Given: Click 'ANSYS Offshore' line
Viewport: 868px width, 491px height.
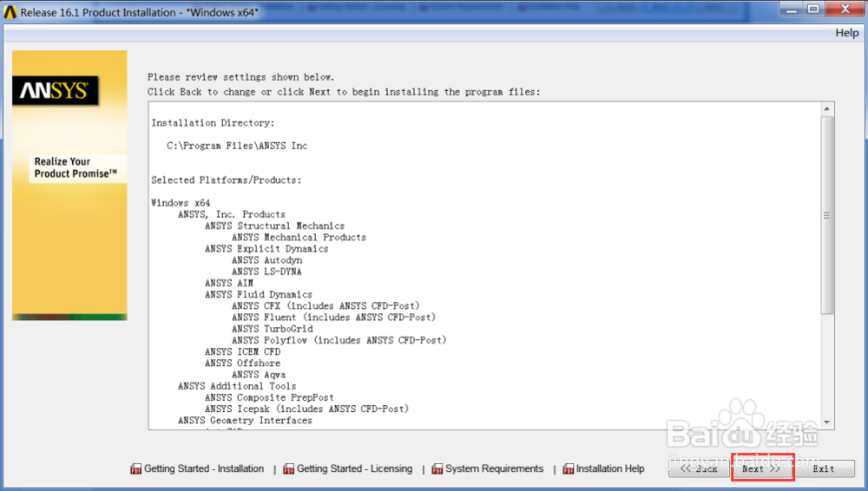Looking at the screenshot, I should click(x=242, y=363).
